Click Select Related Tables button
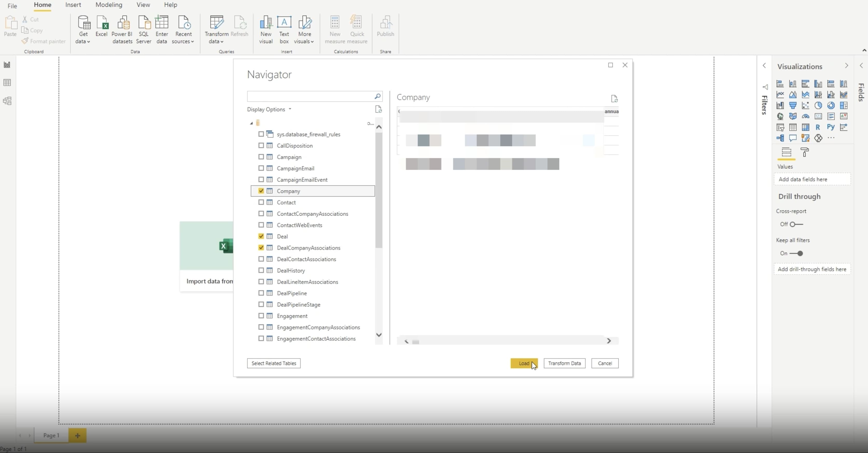The image size is (868, 453). click(274, 363)
